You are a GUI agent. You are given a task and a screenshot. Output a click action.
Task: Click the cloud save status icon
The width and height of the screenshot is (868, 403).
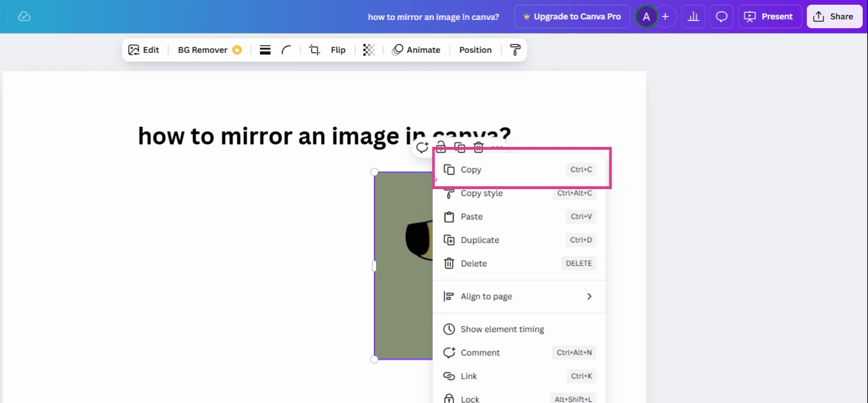click(x=24, y=16)
